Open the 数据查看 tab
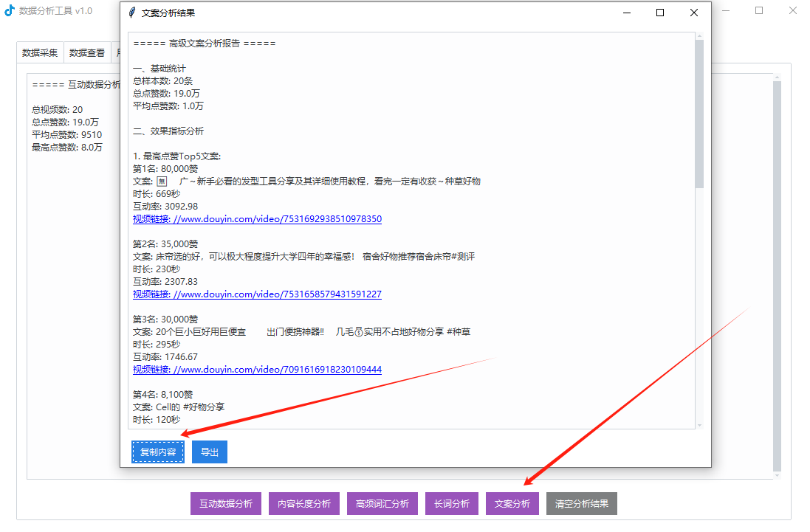This screenshot has width=810, height=532. pyautogui.click(x=87, y=52)
